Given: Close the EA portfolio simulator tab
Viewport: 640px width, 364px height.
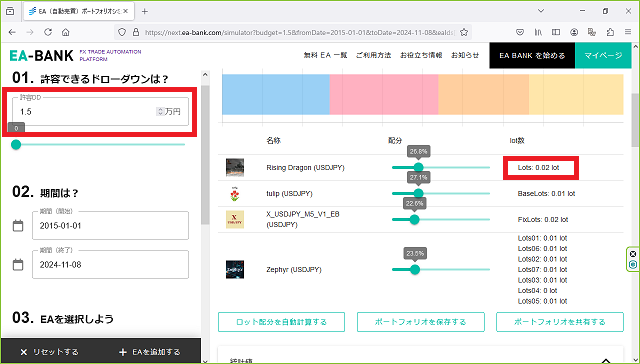Looking at the screenshot, I should coord(126,11).
